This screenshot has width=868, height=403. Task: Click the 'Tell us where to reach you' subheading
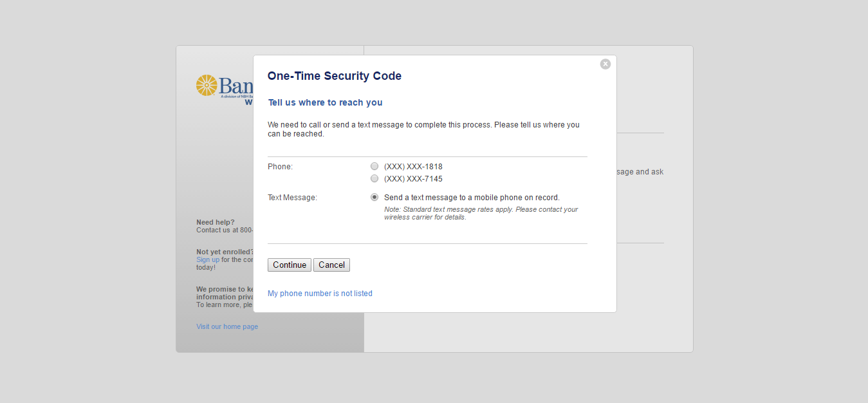325,102
